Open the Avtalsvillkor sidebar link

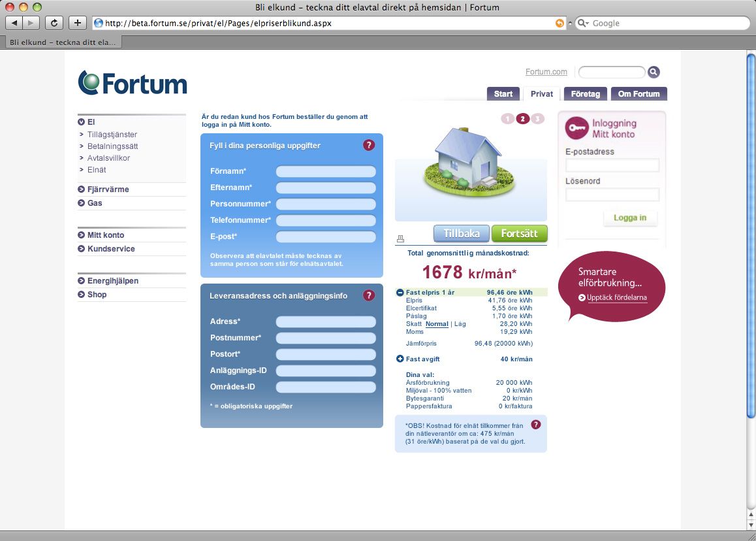point(108,158)
